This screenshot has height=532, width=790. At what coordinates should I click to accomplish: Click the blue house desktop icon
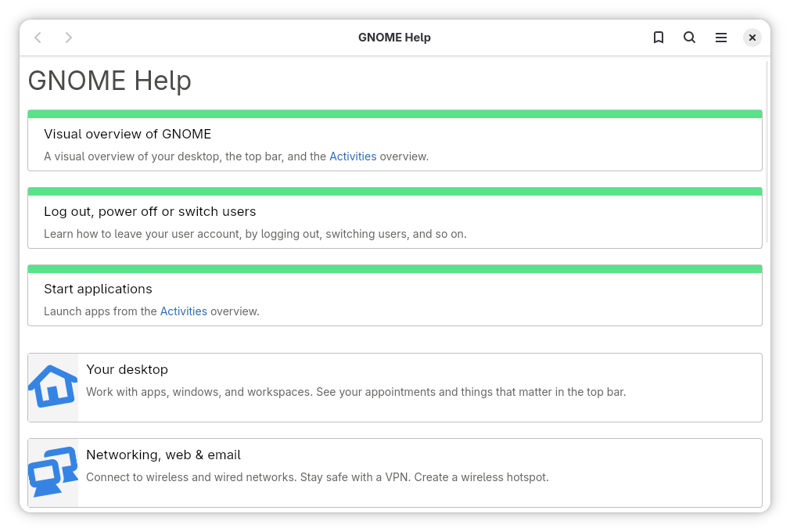pyautogui.click(x=52, y=386)
